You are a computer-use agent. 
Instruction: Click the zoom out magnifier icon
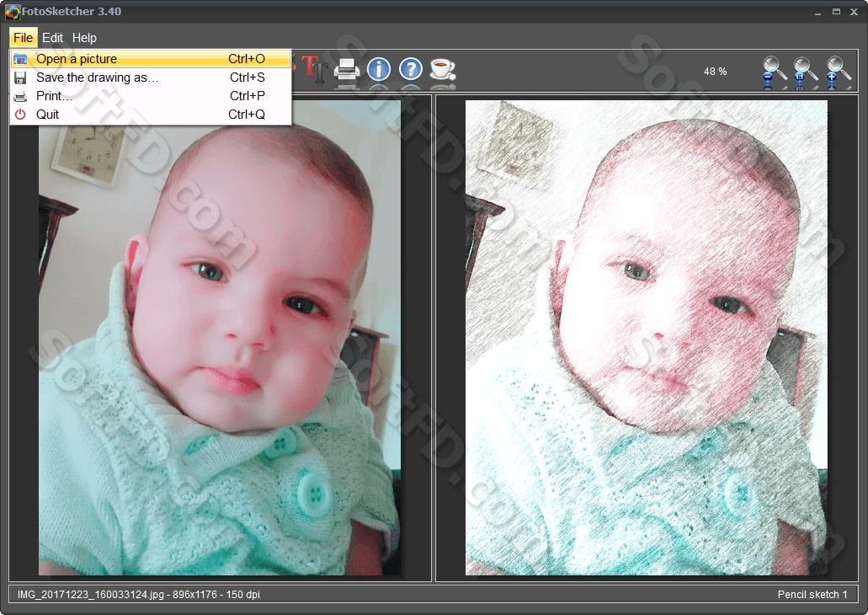(x=774, y=70)
